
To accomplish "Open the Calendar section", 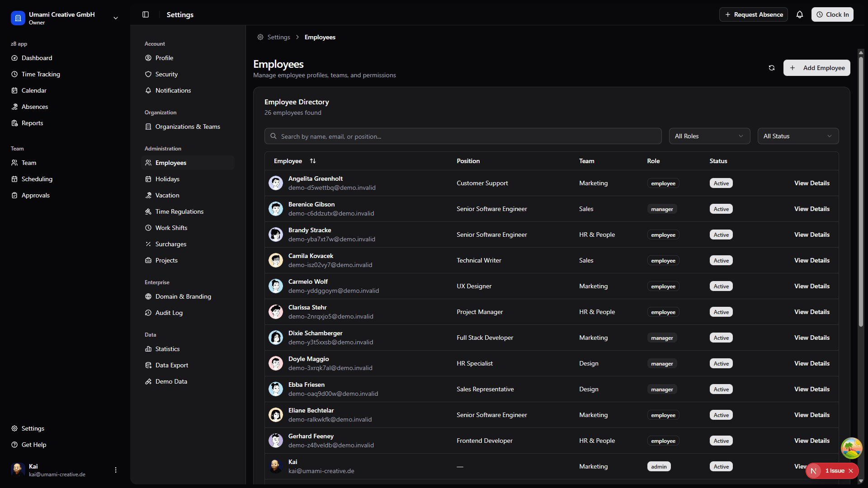I will pos(34,90).
